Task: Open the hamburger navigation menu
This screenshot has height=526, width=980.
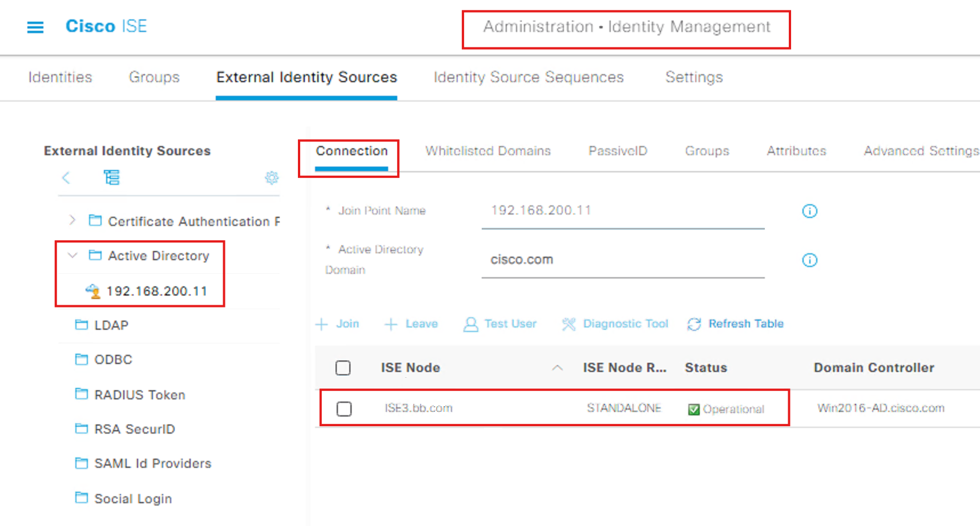Action: click(x=35, y=27)
